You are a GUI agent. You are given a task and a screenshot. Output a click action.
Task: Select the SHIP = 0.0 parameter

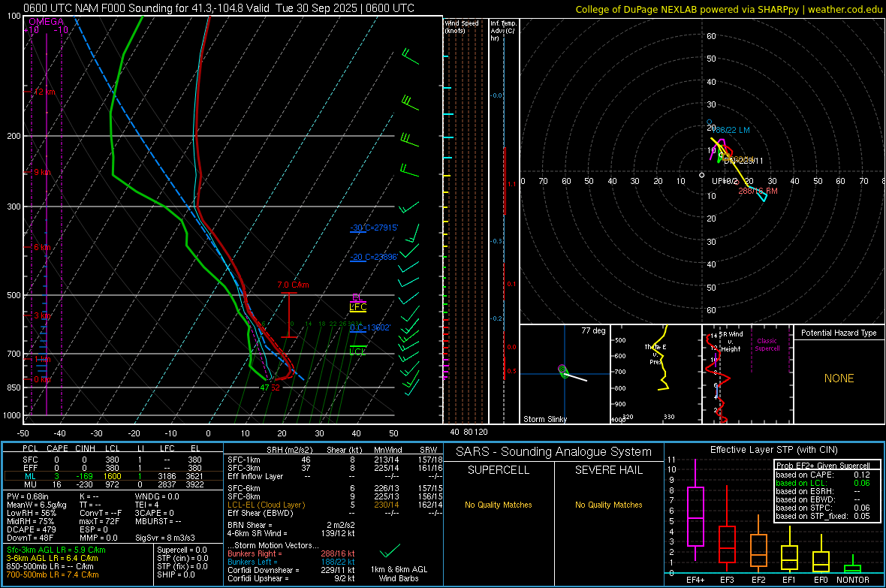coord(176,574)
